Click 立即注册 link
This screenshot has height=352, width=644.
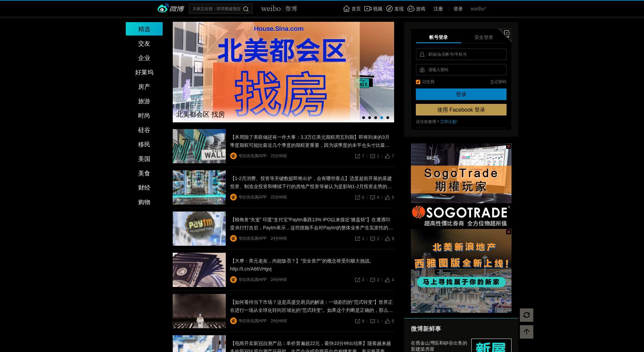pyautogui.click(x=448, y=122)
